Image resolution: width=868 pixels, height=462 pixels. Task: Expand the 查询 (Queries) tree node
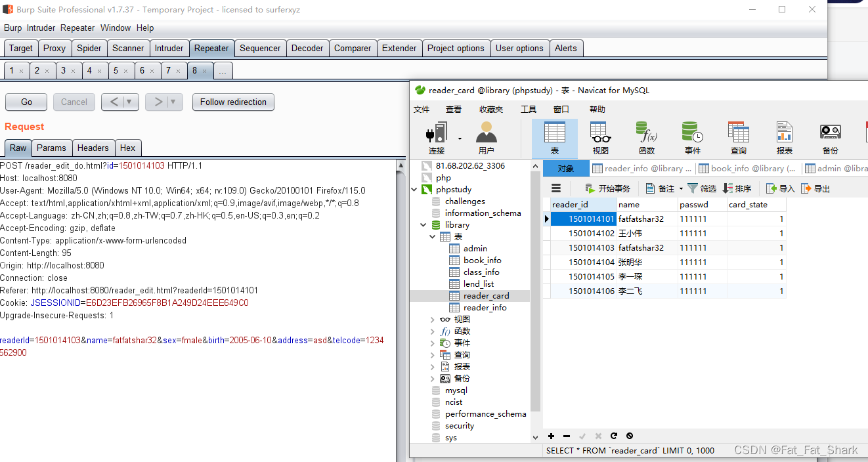click(x=433, y=355)
